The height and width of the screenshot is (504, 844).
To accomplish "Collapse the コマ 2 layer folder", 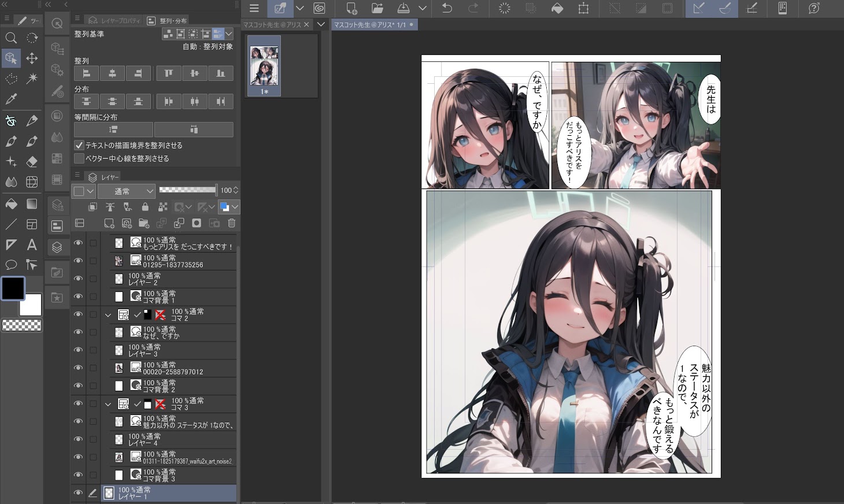I will click(108, 314).
